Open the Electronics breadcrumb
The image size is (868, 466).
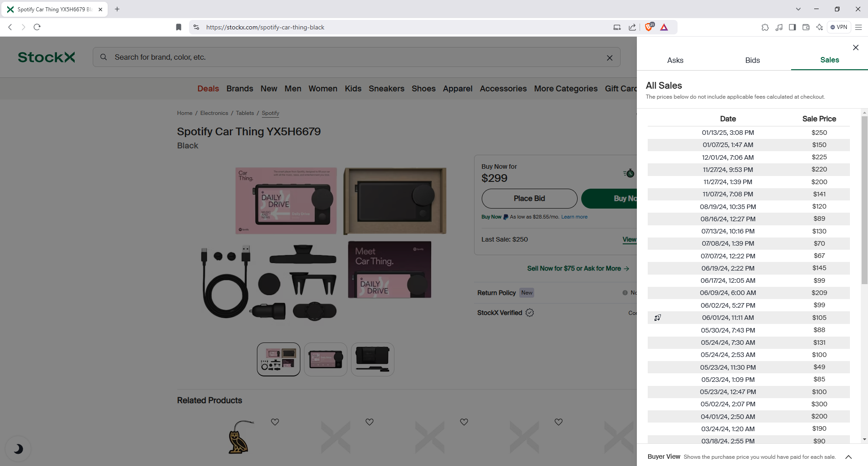214,113
